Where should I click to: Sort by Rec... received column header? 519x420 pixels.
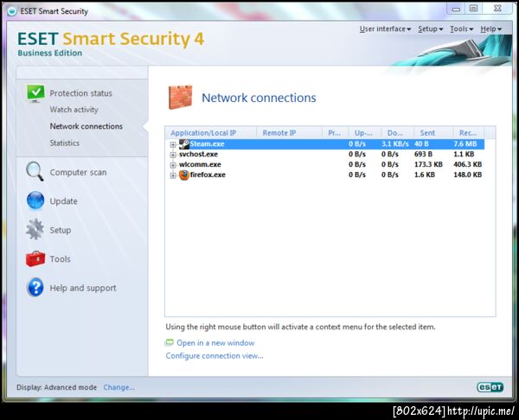click(x=468, y=132)
